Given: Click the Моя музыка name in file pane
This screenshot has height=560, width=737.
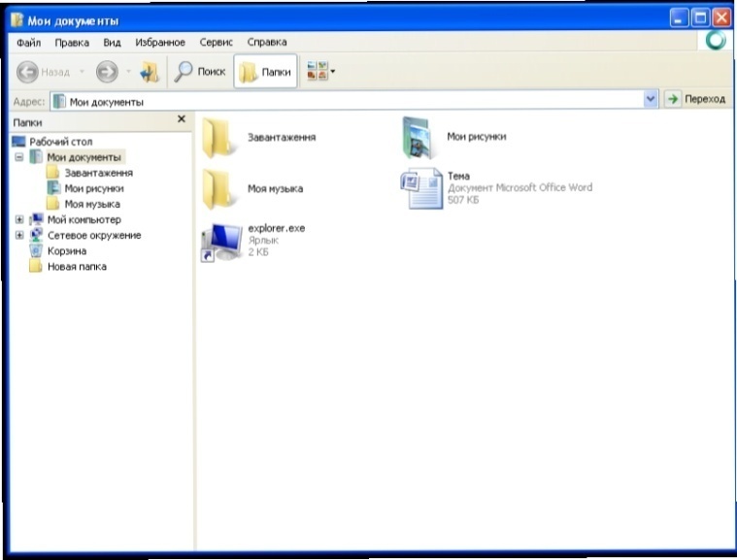Looking at the screenshot, I should [x=276, y=189].
